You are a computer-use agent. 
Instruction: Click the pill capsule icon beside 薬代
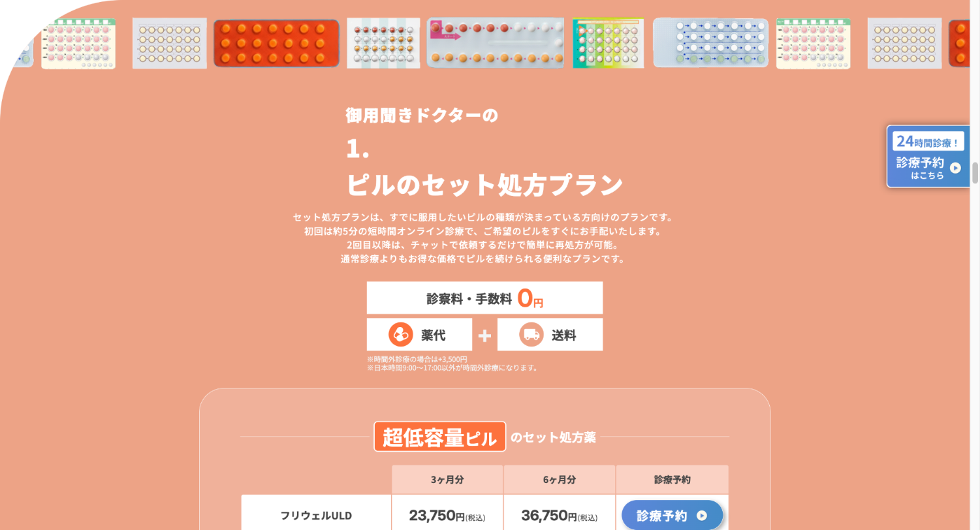(400, 335)
